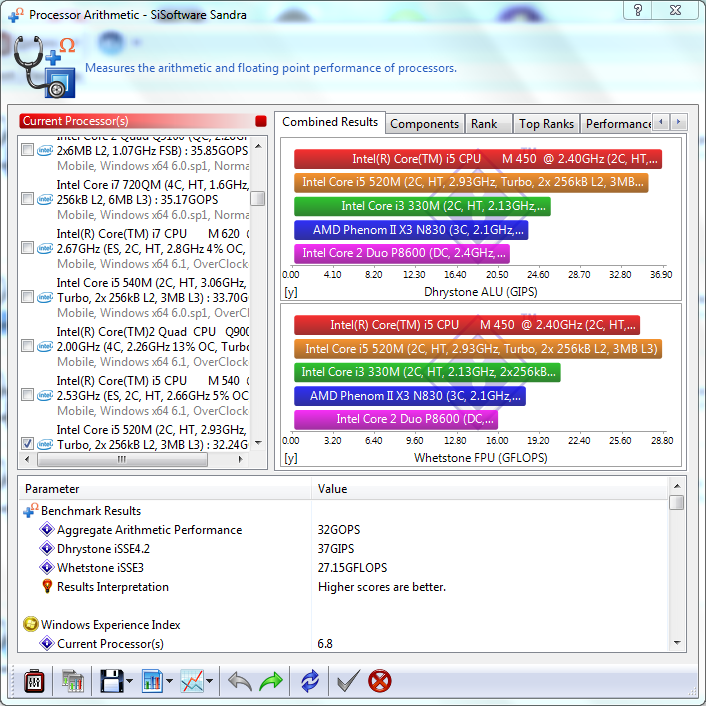The width and height of the screenshot is (706, 706).
Task: Click magenta Core 2 Duo P8600 Dhrystone bar
Action: pos(402,253)
